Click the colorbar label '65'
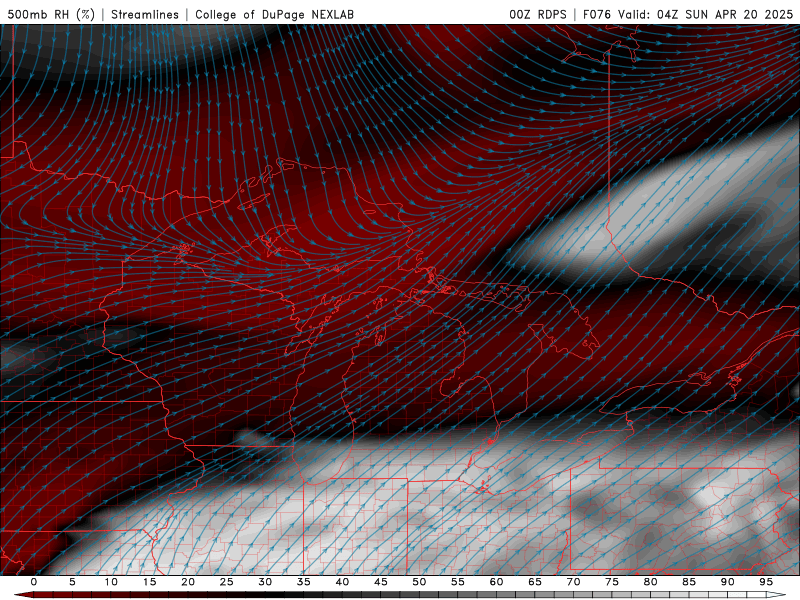The width and height of the screenshot is (800, 600). [x=535, y=582]
